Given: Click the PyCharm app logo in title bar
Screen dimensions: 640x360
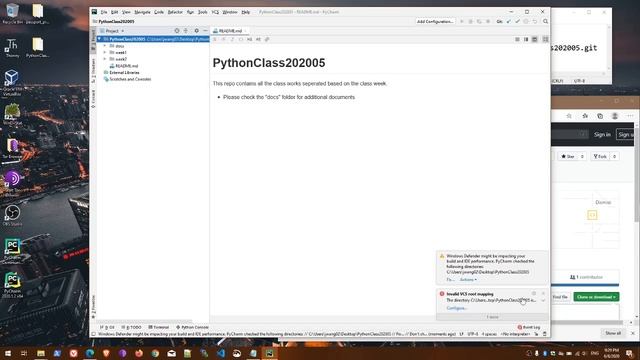Looking at the screenshot, I should 94,12.
